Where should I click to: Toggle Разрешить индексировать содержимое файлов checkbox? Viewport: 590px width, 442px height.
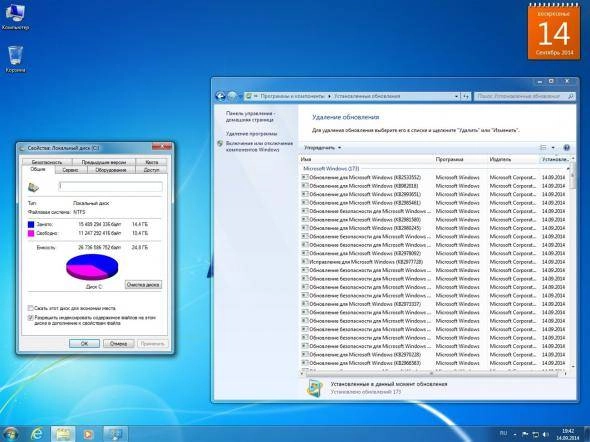pos(30,318)
